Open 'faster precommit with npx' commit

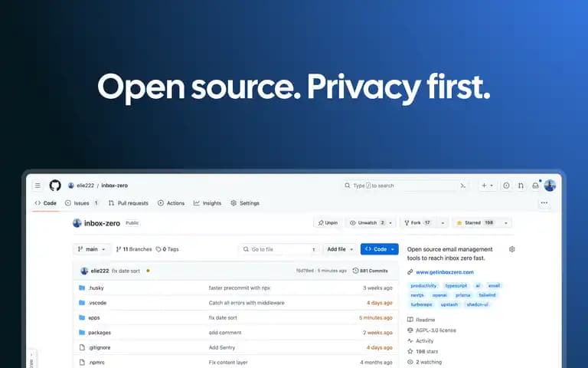(239, 287)
